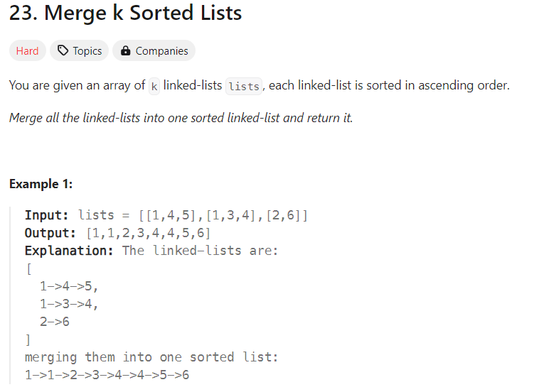Click the lock icon beside Companies
The height and width of the screenshot is (392, 556).
(126, 51)
